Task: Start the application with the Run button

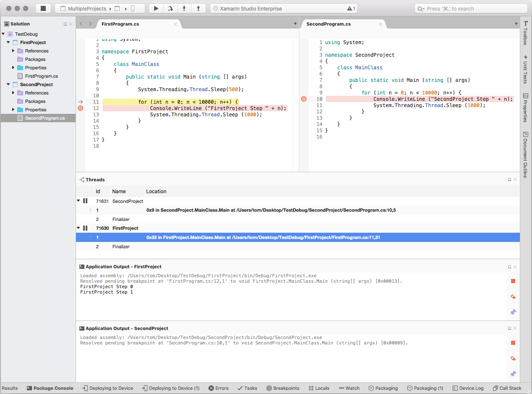Action: point(156,8)
